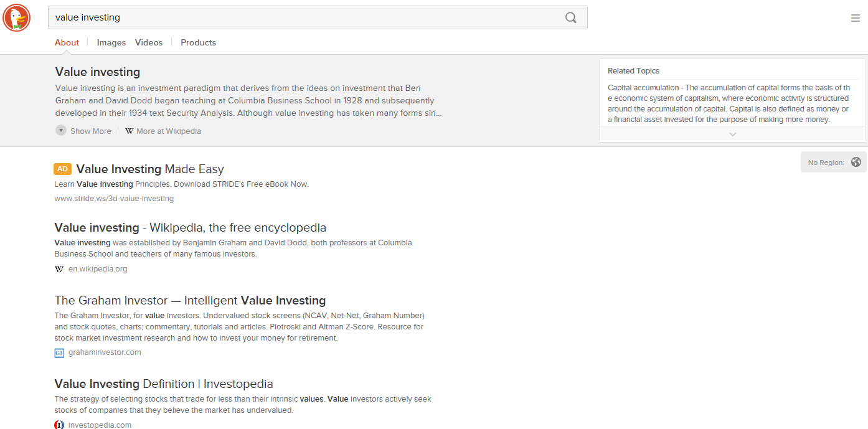Switch to the Images tab
Viewport: 868px width, 429px height.
(111, 42)
